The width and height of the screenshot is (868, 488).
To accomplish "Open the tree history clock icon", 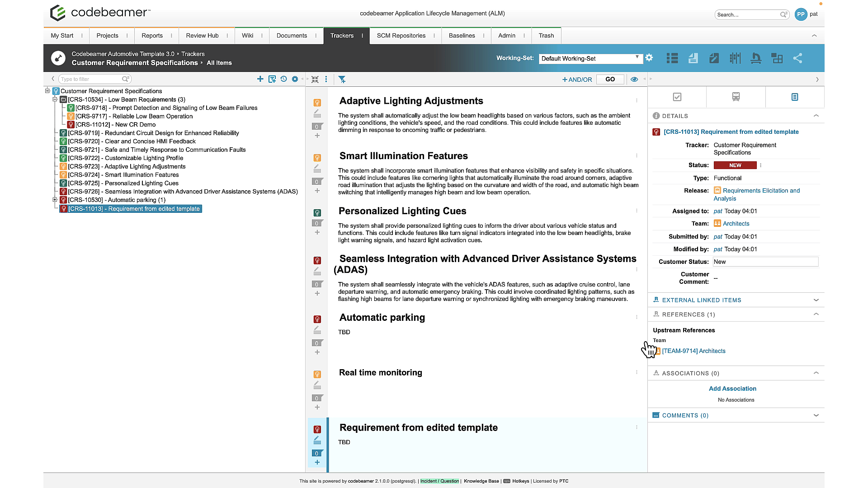I will point(283,79).
